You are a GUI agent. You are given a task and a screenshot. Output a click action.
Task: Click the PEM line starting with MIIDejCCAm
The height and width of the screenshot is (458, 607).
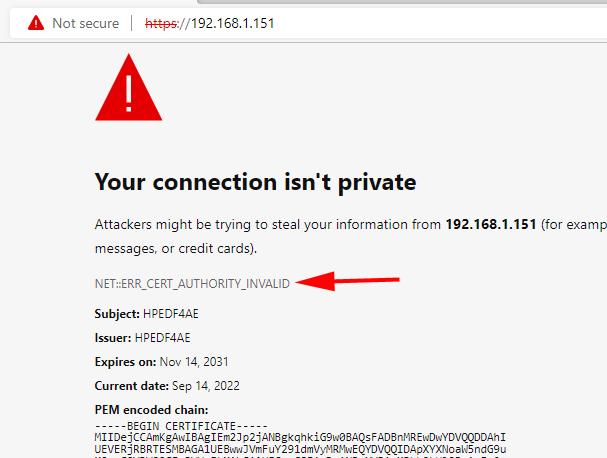[300, 437]
